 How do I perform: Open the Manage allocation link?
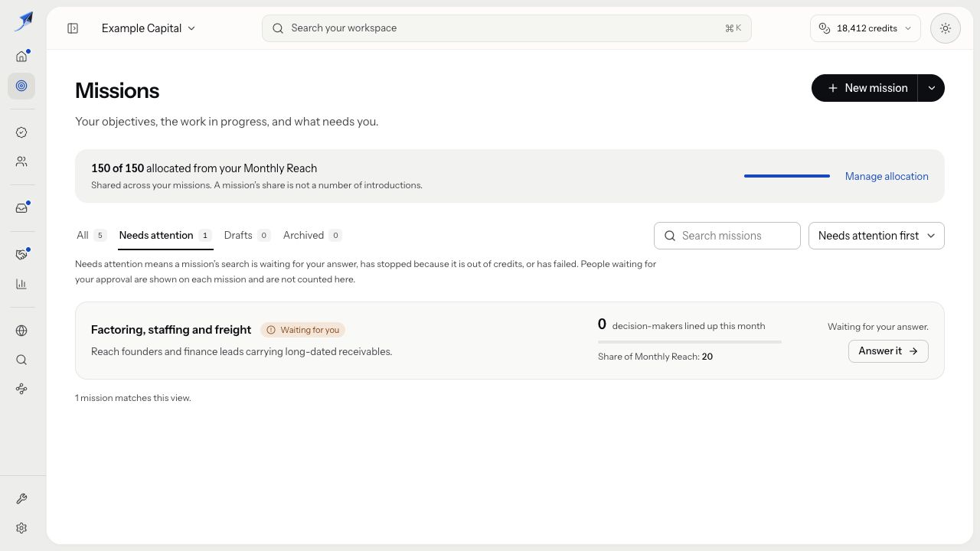(x=887, y=176)
